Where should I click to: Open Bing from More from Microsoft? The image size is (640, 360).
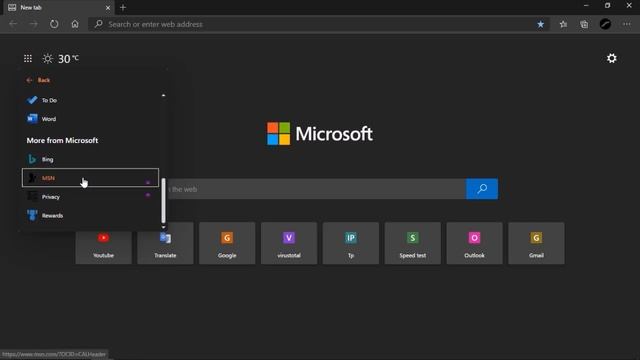90,159
